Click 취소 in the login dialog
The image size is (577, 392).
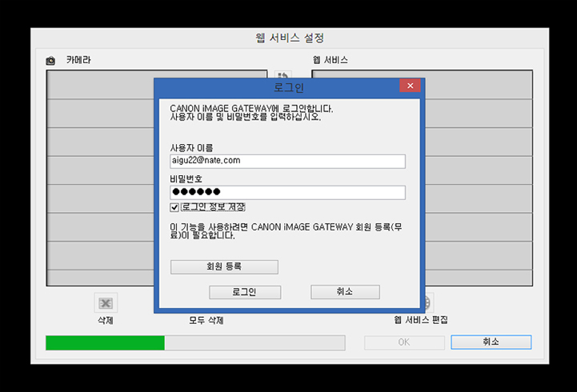[345, 292]
